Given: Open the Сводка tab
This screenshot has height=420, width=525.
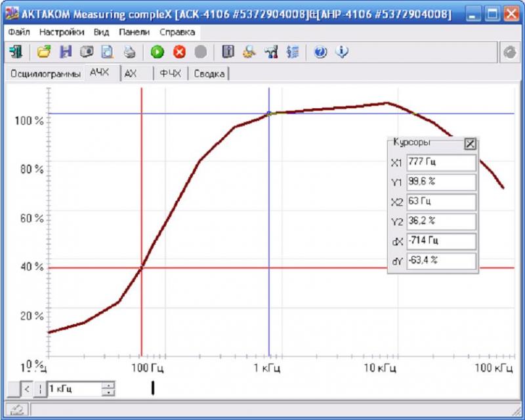Looking at the screenshot, I should pyautogui.click(x=209, y=74).
